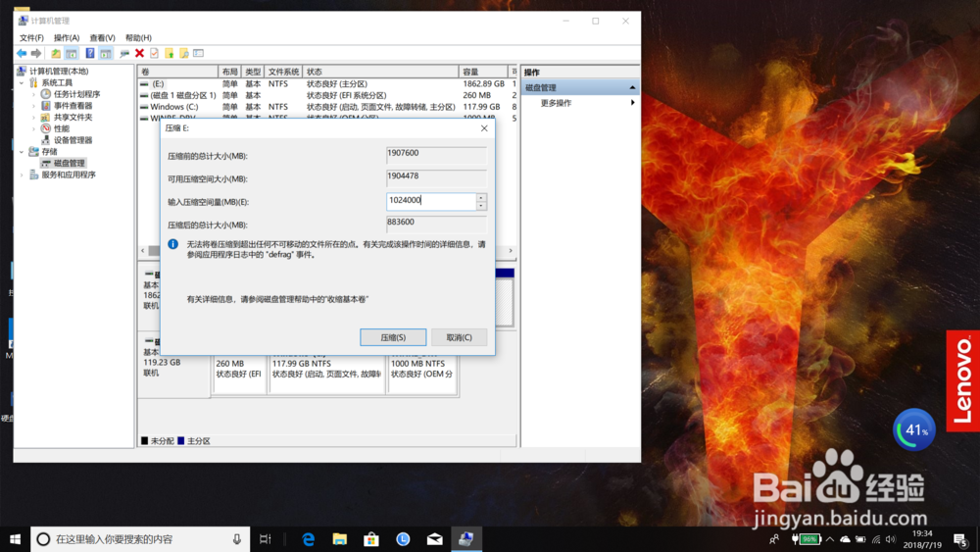
Task: Expand the 任务计划程序 node arrow
Action: (33, 94)
